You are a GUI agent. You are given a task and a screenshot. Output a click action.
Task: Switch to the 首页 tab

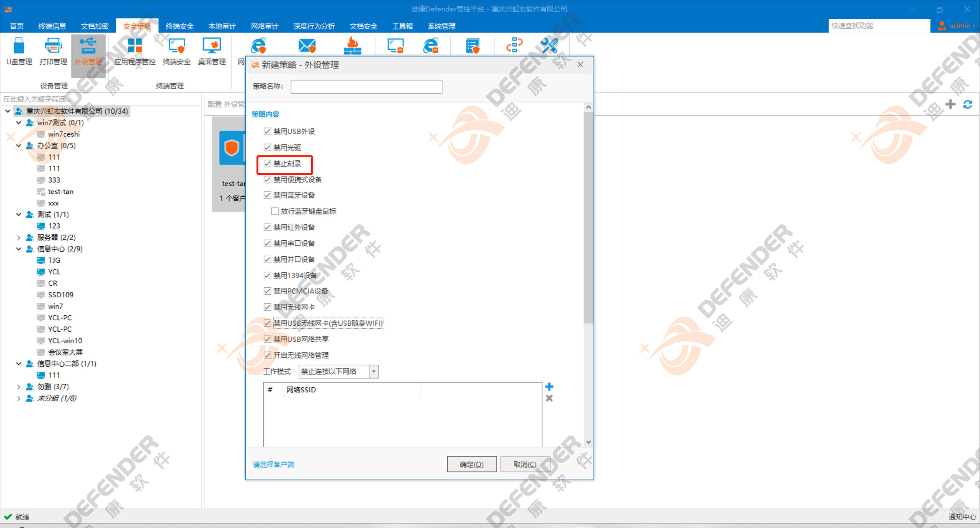[16, 26]
